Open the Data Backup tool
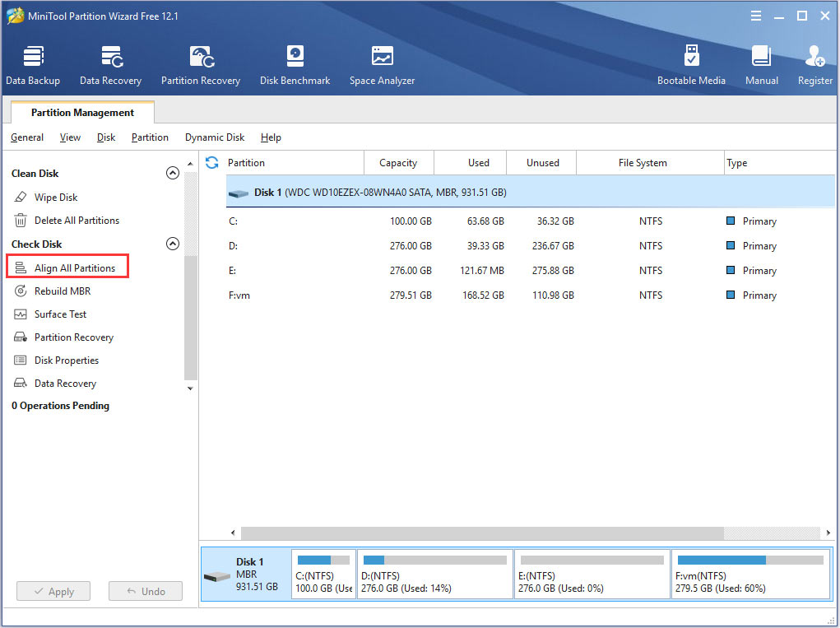840x628 pixels. coord(33,65)
